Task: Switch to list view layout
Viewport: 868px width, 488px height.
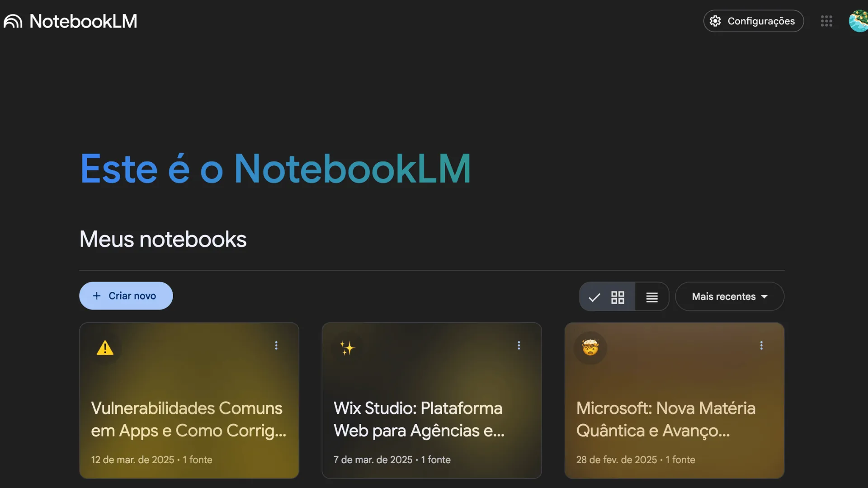Action: pyautogui.click(x=651, y=297)
